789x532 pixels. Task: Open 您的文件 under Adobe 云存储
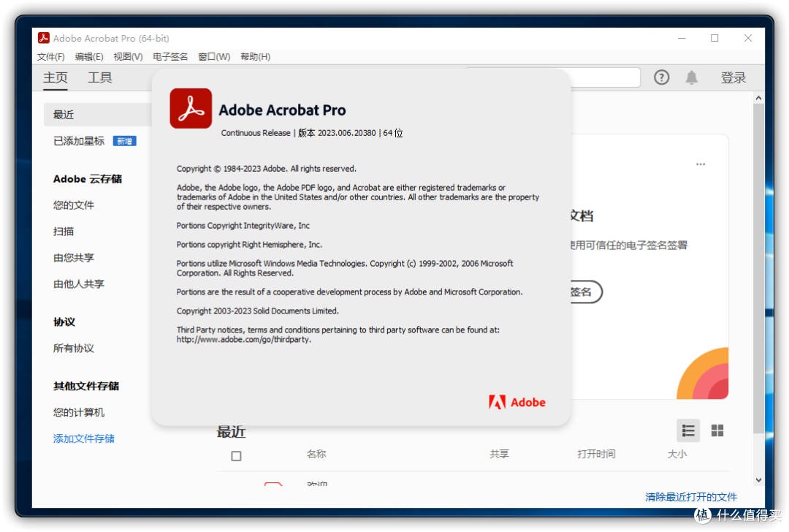coord(74,205)
